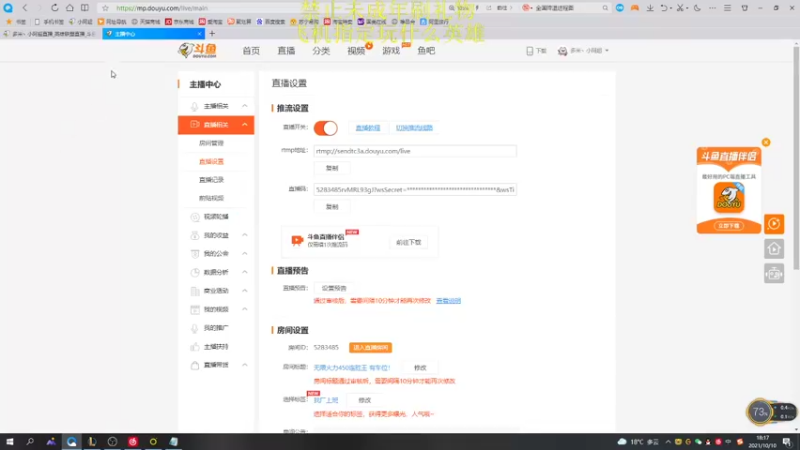Click the taskbar search icon

coord(30,442)
